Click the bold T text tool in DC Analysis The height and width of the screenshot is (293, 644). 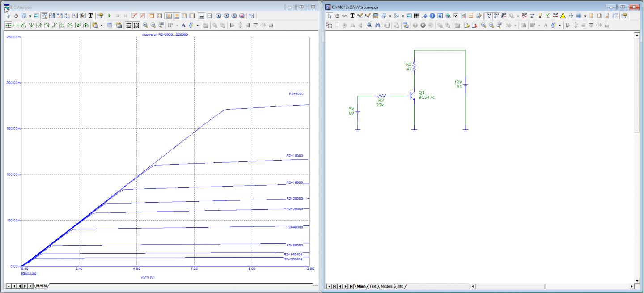90,16
